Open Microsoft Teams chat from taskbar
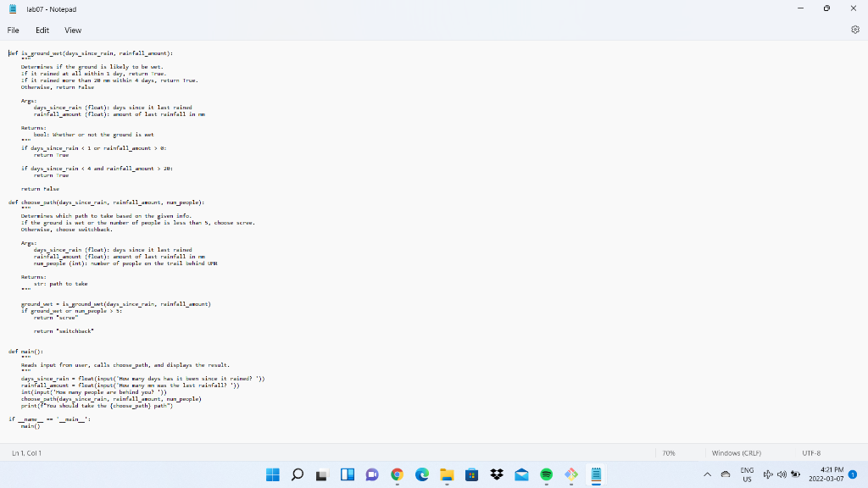 [372, 474]
